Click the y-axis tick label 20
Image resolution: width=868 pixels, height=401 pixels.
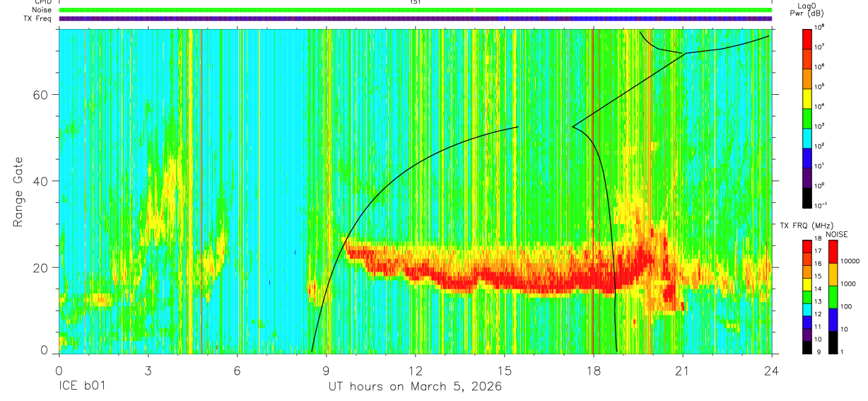point(42,267)
